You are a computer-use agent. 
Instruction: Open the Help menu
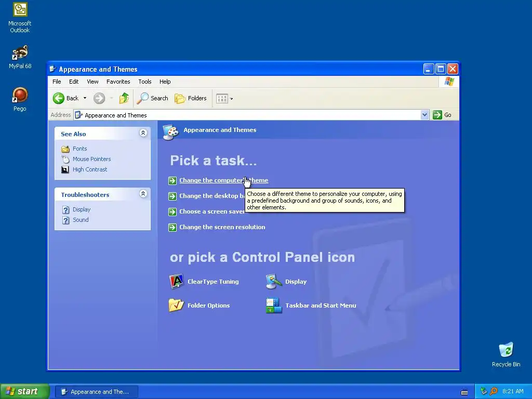point(165,82)
